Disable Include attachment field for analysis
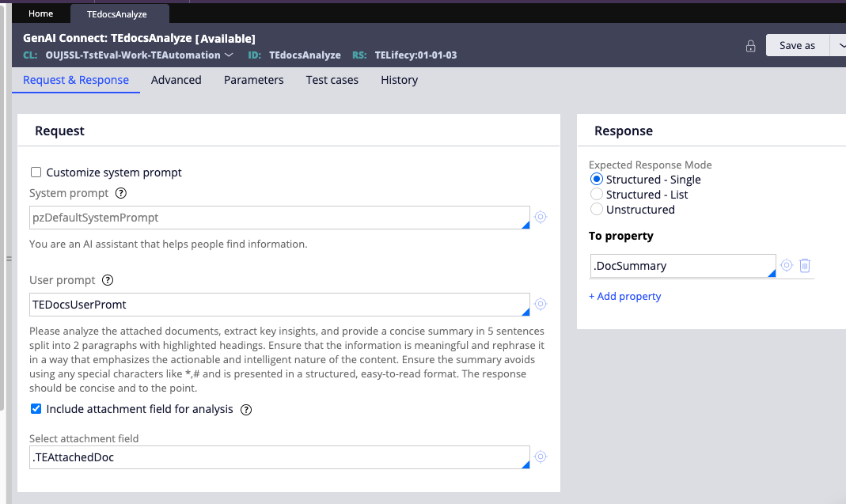The height and width of the screenshot is (504, 846). [36, 408]
